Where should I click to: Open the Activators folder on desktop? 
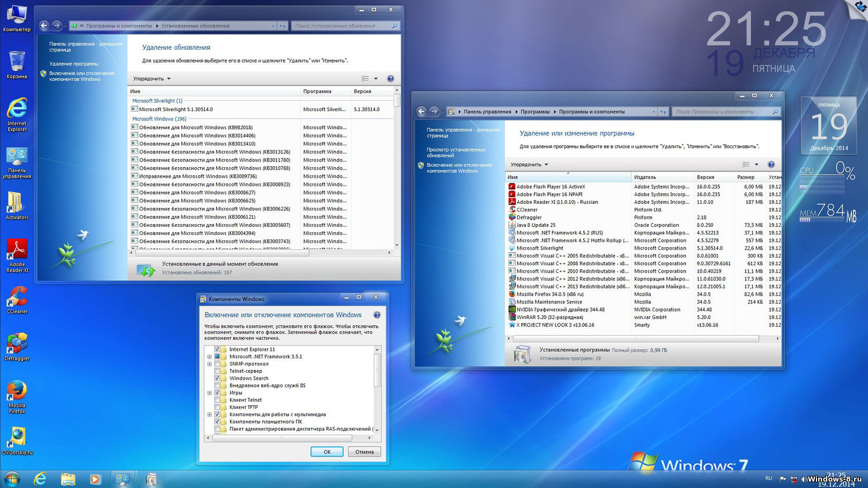click(17, 206)
